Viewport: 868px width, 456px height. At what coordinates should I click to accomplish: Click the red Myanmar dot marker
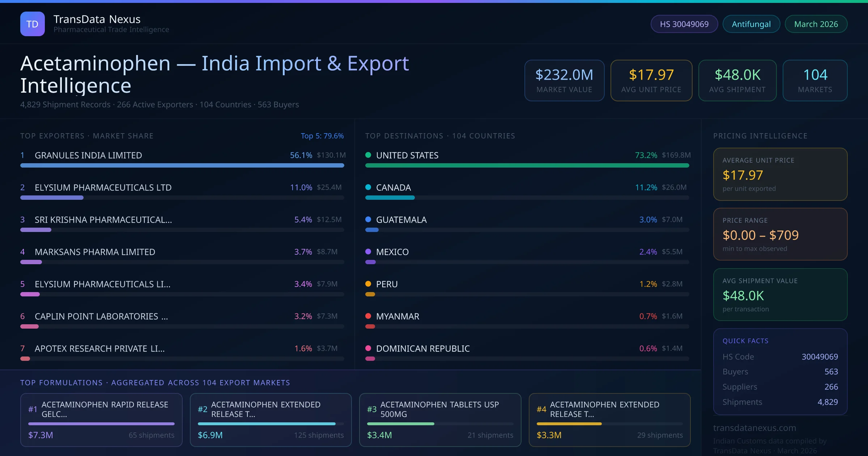pyautogui.click(x=368, y=316)
